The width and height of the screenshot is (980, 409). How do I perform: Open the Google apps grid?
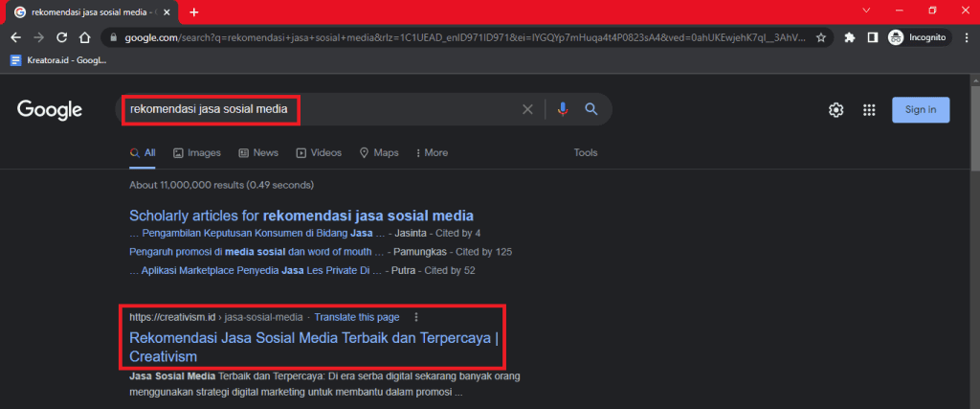tap(869, 110)
